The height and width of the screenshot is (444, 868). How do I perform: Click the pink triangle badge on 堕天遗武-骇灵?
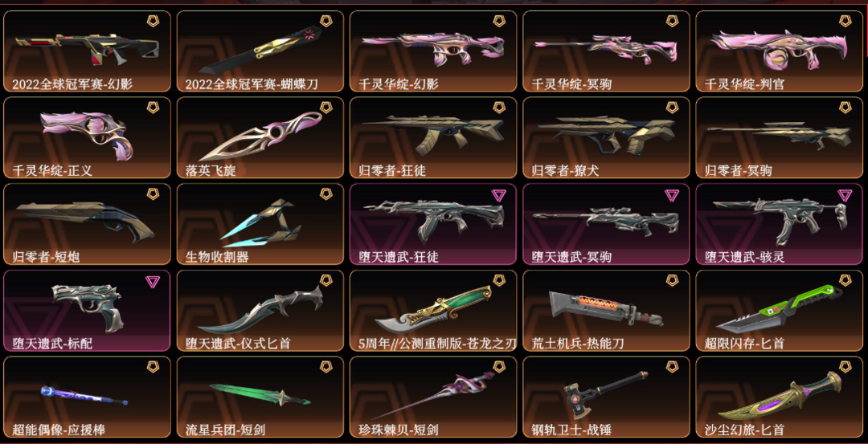tap(845, 195)
